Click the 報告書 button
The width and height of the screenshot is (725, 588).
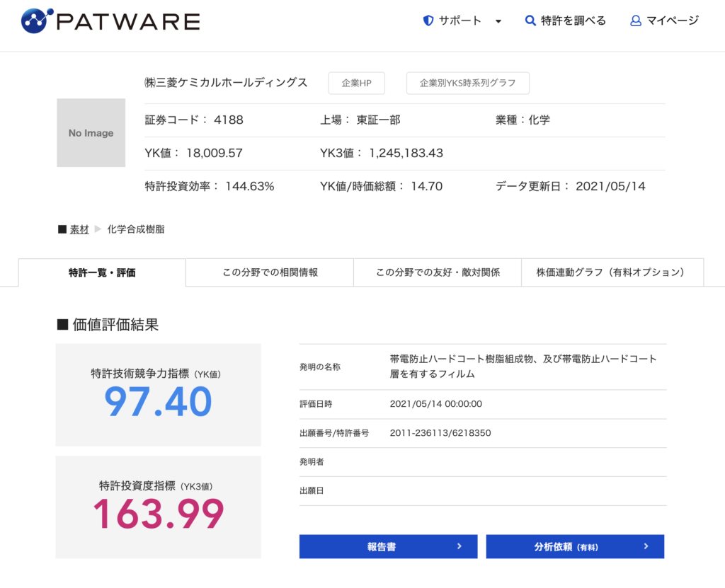click(x=389, y=546)
